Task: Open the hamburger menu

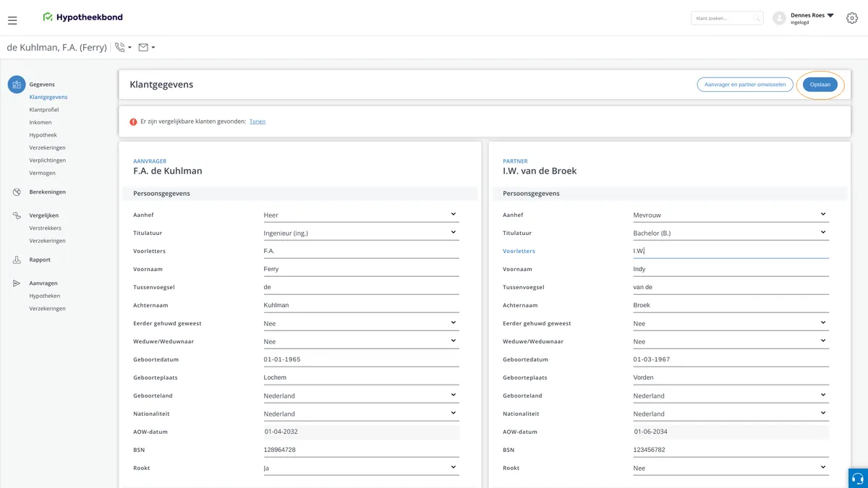Action: pyautogui.click(x=12, y=20)
